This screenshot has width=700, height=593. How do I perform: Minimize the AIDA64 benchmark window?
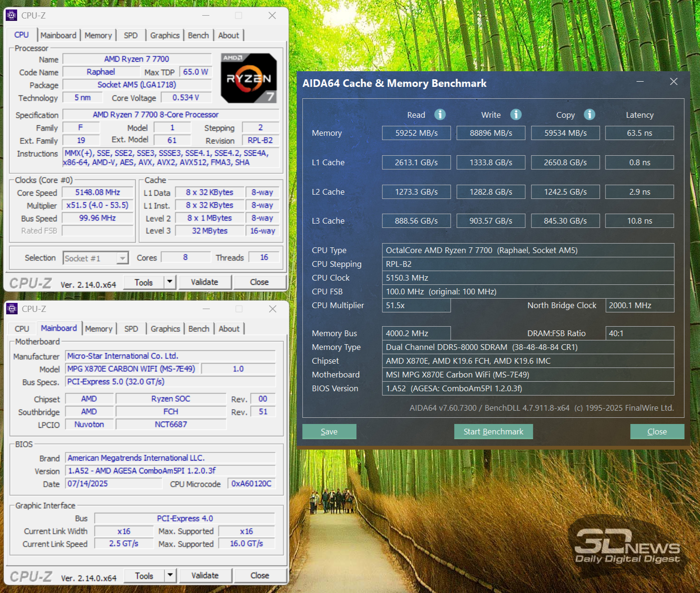tap(640, 82)
